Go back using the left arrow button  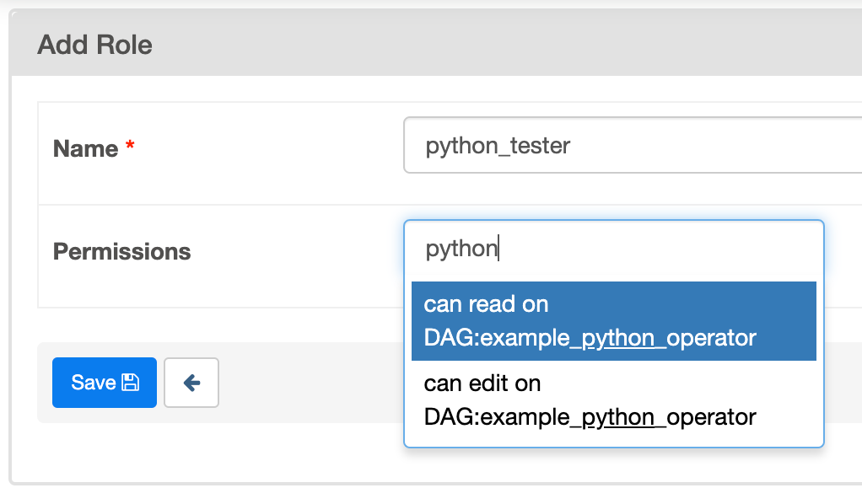point(191,383)
